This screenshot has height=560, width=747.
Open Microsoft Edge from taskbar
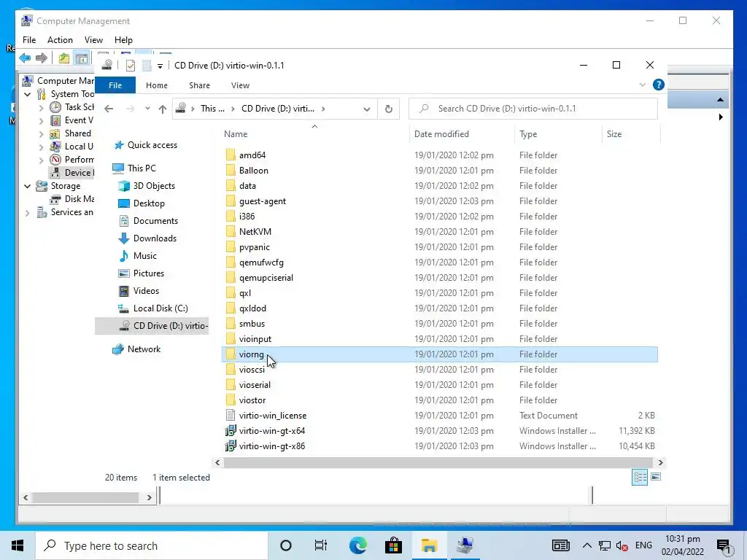(357, 545)
